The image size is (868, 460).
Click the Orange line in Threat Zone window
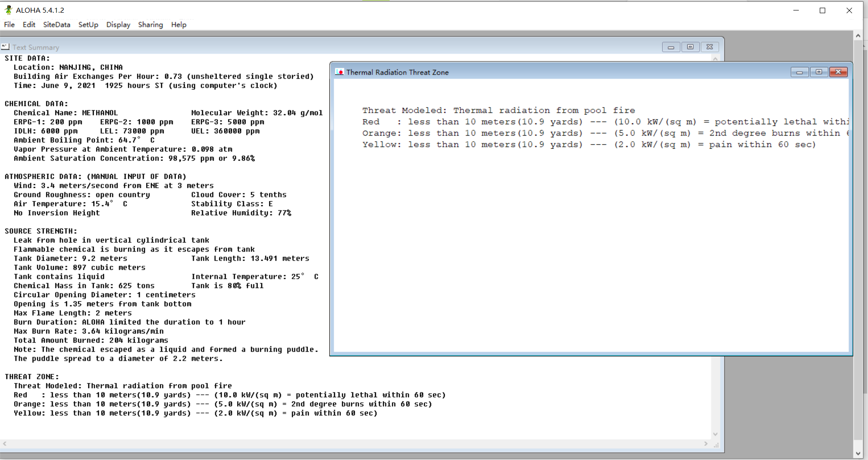(605, 133)
